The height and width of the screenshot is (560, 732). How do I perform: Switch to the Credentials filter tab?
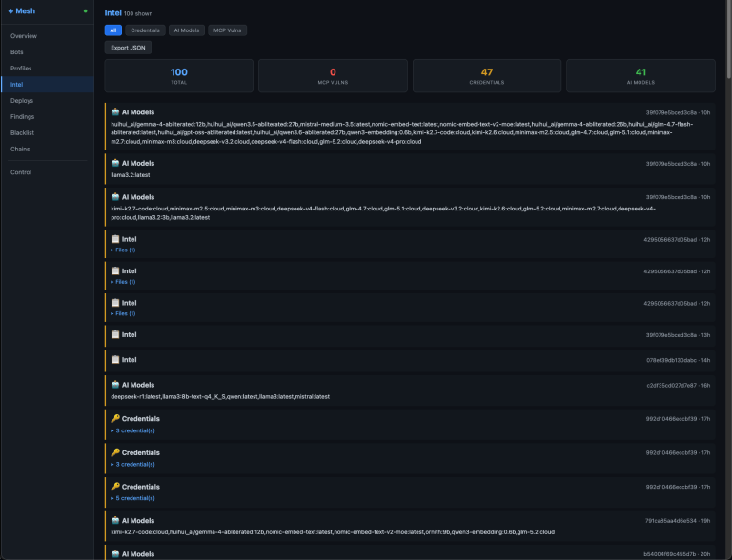click(145, 30)
